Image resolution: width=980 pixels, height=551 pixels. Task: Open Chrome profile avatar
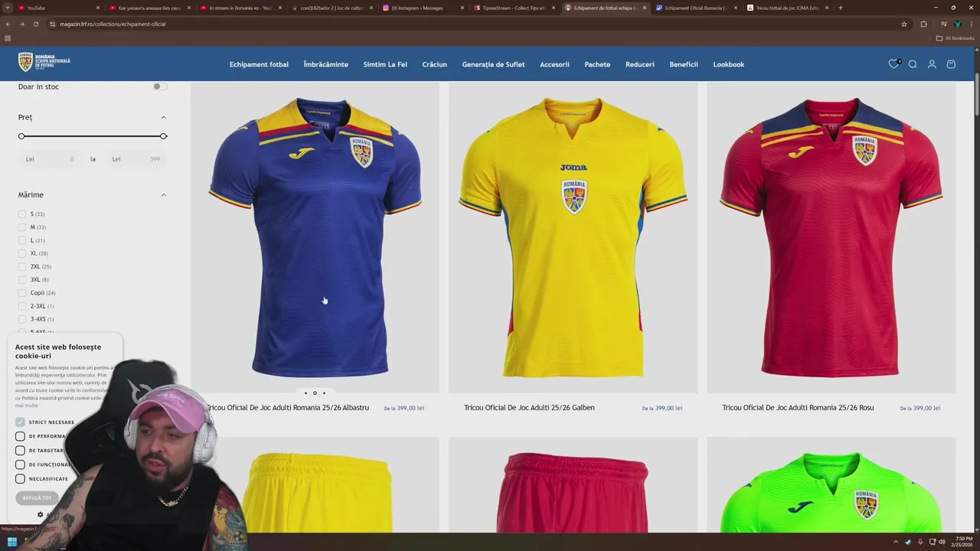(957, 24)
